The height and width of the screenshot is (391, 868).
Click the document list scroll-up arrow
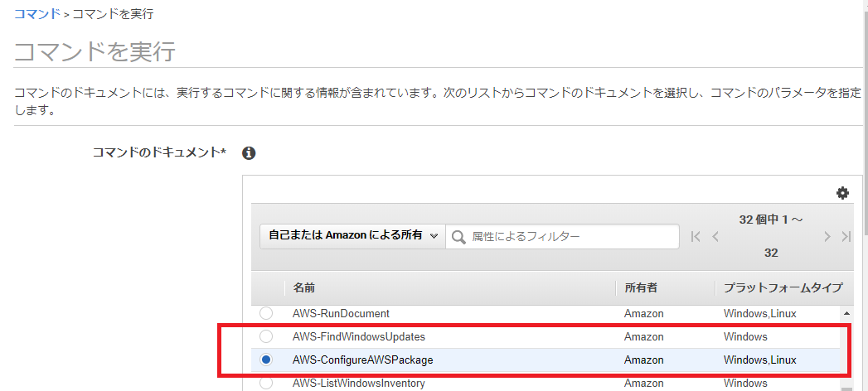pos(846,314)
